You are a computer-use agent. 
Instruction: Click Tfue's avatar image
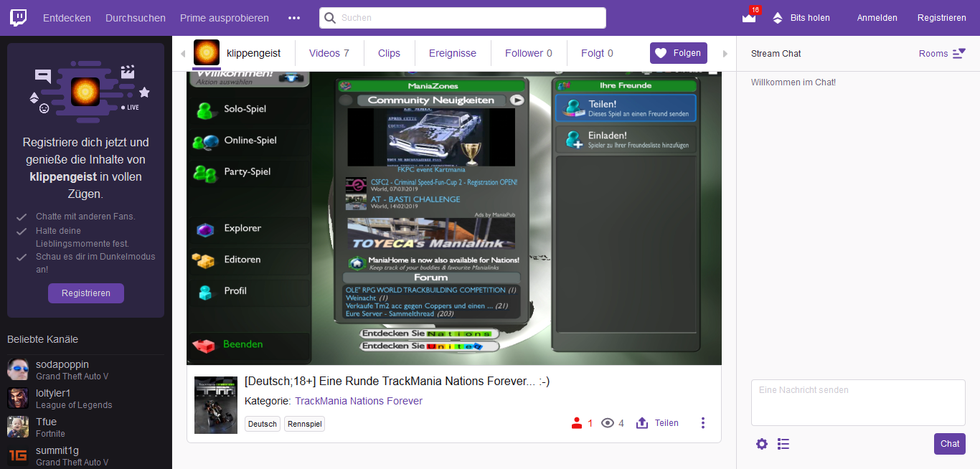tap(18, 427)
